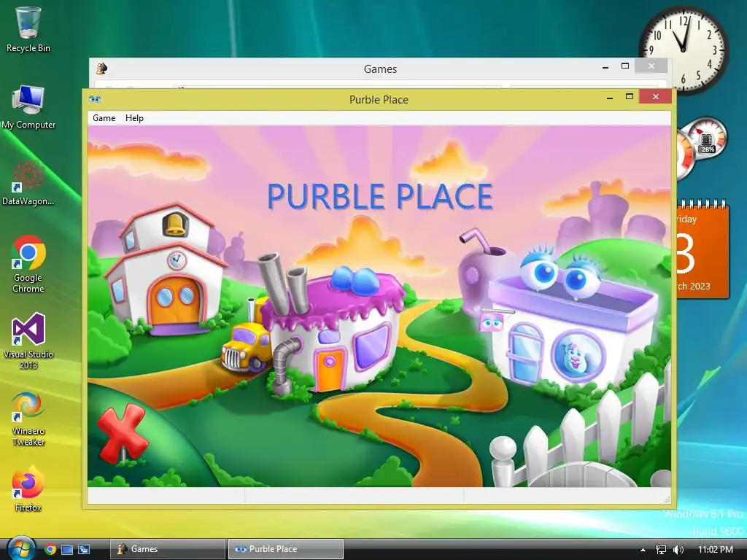Open the volume tray icon
This screenshot has width=747, height=560.
(x=678, y=550)
